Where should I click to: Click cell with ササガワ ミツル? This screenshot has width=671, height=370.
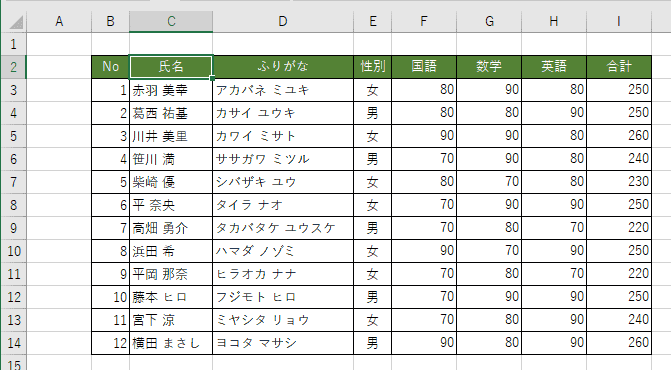[x=283, y=159]
